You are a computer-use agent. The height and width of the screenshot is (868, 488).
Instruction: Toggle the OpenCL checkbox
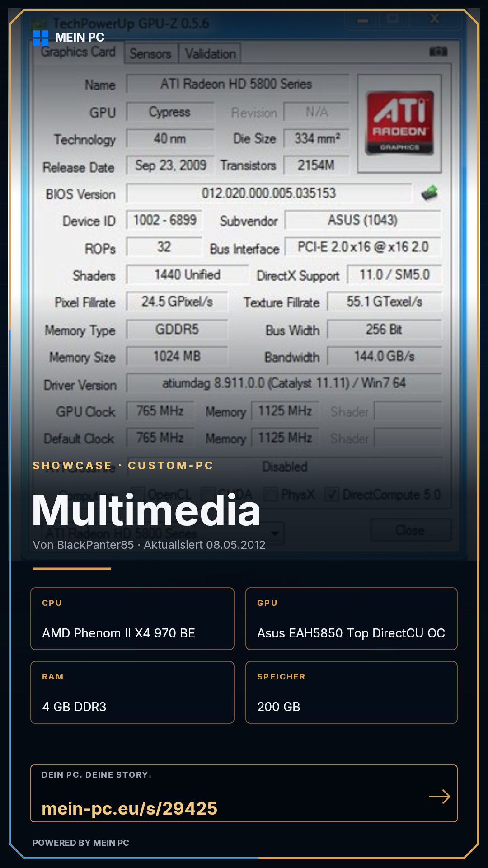138,494
